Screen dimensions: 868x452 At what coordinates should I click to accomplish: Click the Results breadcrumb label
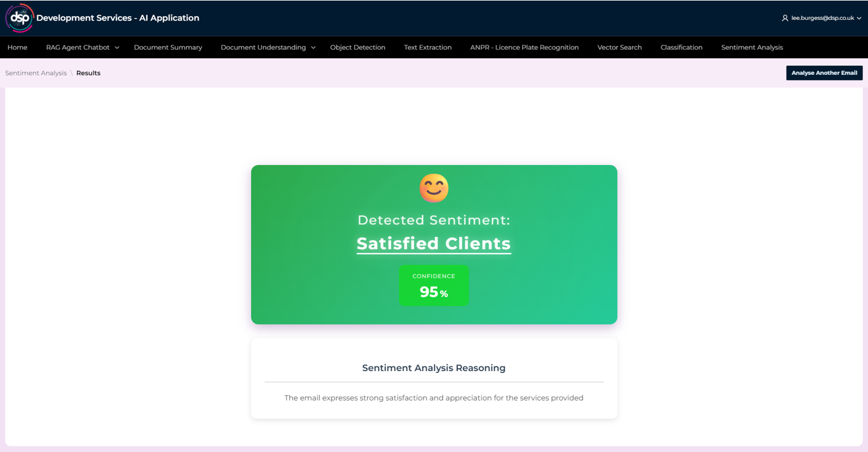[x=88, y=73]
